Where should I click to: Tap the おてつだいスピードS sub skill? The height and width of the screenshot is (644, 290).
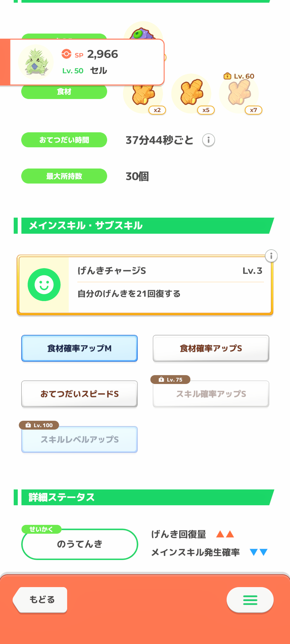[79, 394]
